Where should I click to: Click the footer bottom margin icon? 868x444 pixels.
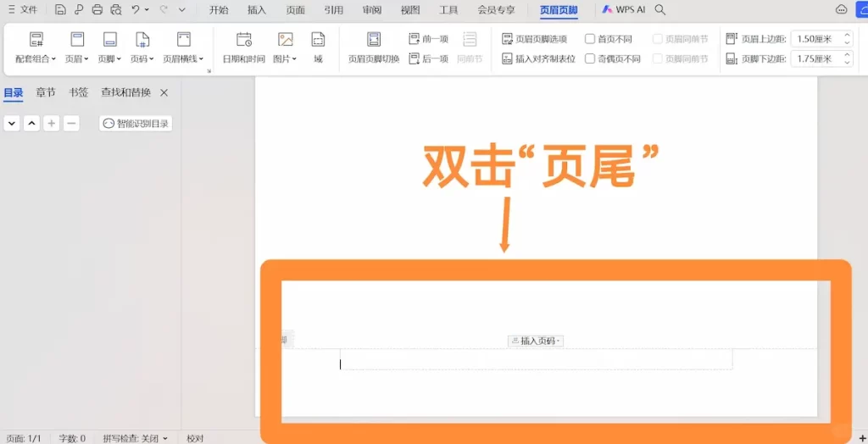tap(732, 58)
